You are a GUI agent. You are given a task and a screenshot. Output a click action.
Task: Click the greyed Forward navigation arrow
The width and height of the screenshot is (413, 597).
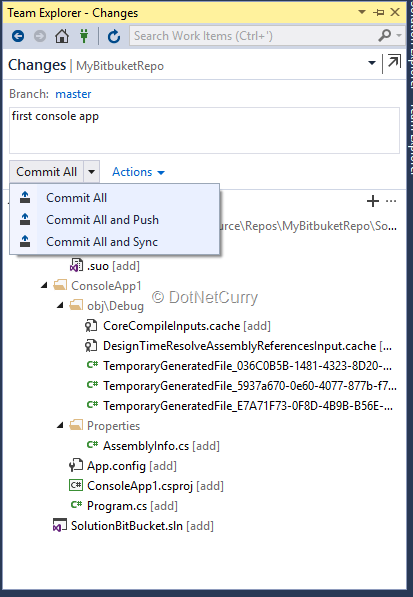coord(40,37)
